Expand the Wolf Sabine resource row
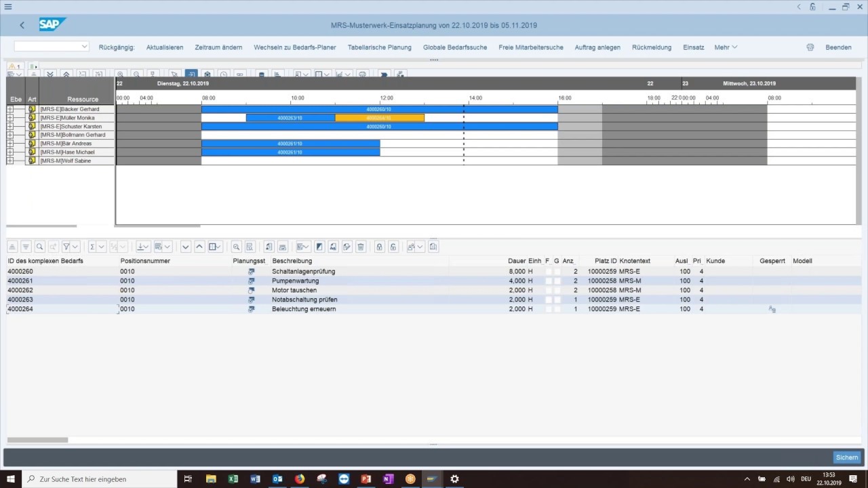Screen dimensions: 868x488 10,161
